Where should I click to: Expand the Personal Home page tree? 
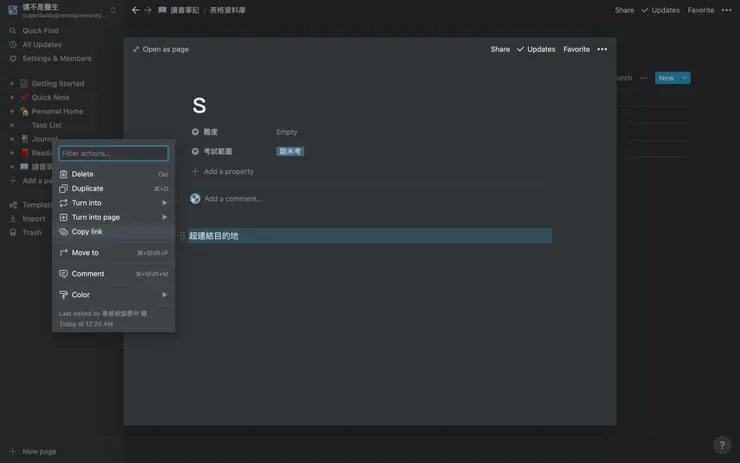point(12,111)
